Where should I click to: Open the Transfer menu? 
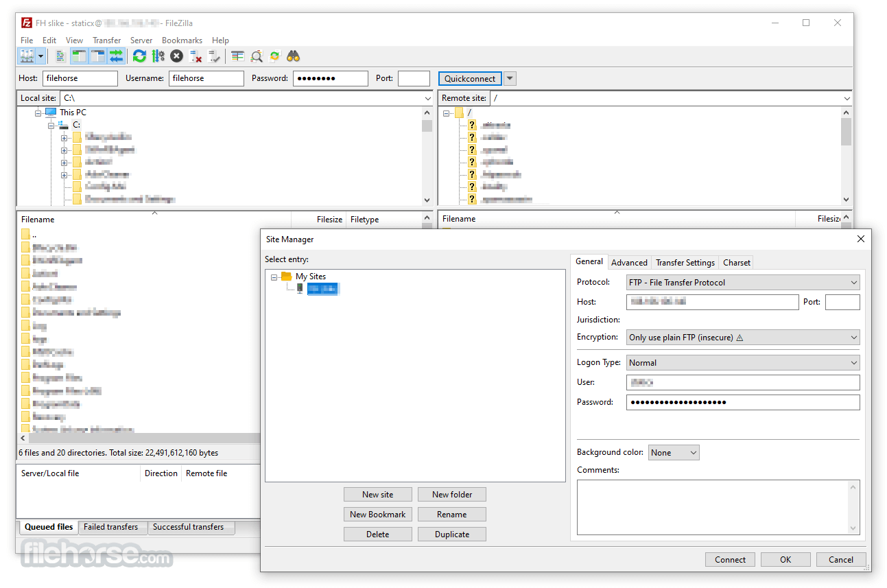point(107,40)
